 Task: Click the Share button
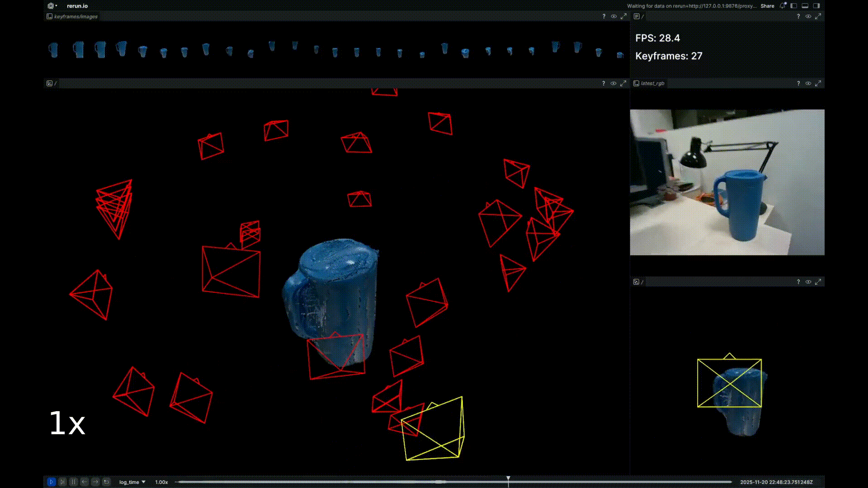(x=767, y=6)
